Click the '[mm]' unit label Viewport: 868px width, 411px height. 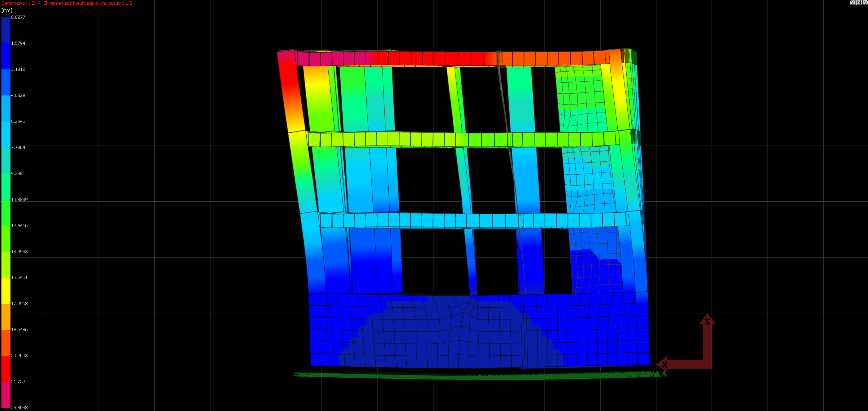tap(7, 10)
